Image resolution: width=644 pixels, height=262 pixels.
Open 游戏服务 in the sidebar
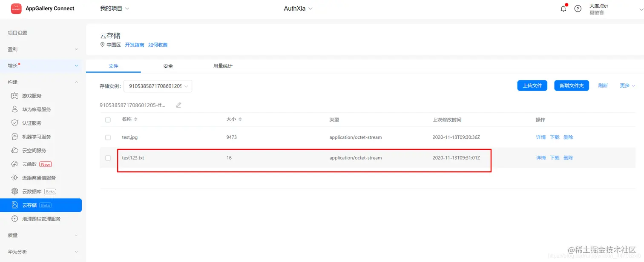[32, 96]
